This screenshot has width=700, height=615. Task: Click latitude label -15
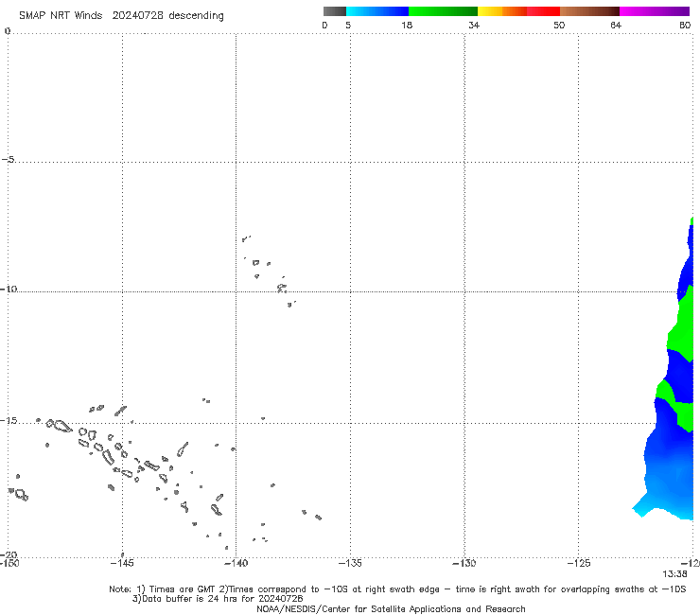click(9, 420)
